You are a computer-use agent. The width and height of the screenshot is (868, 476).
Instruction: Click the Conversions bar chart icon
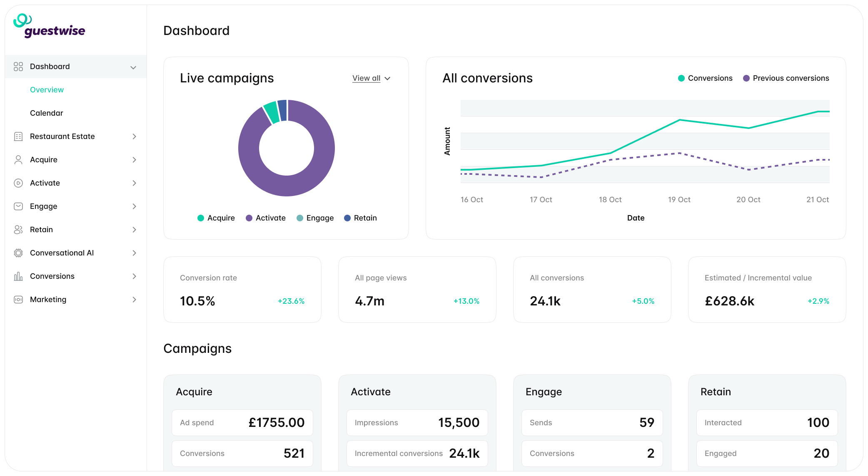click(18, 276)
